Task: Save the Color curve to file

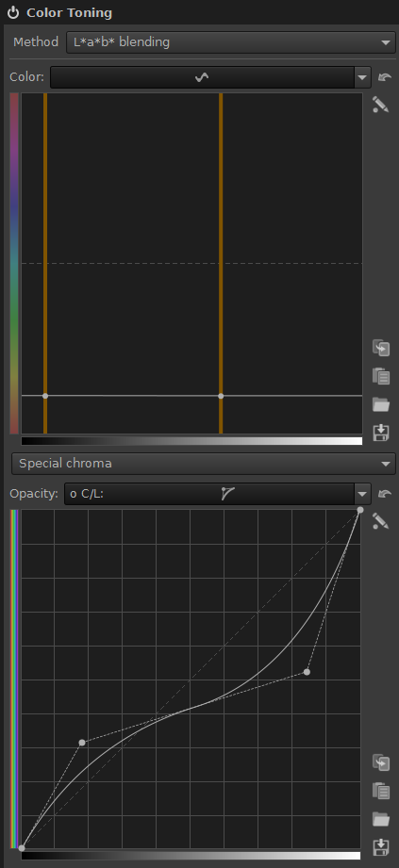Action: pyautogui.click(x=381, y=433)
